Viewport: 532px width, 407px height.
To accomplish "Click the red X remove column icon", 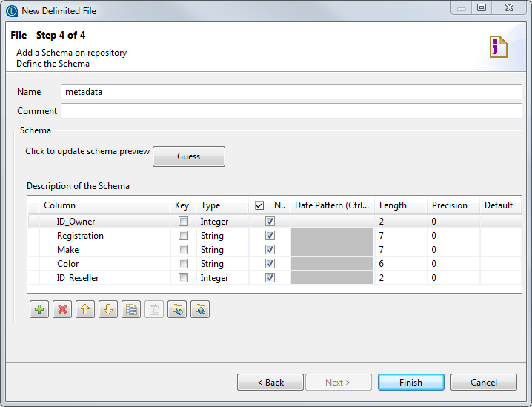I will click(62, 309).
